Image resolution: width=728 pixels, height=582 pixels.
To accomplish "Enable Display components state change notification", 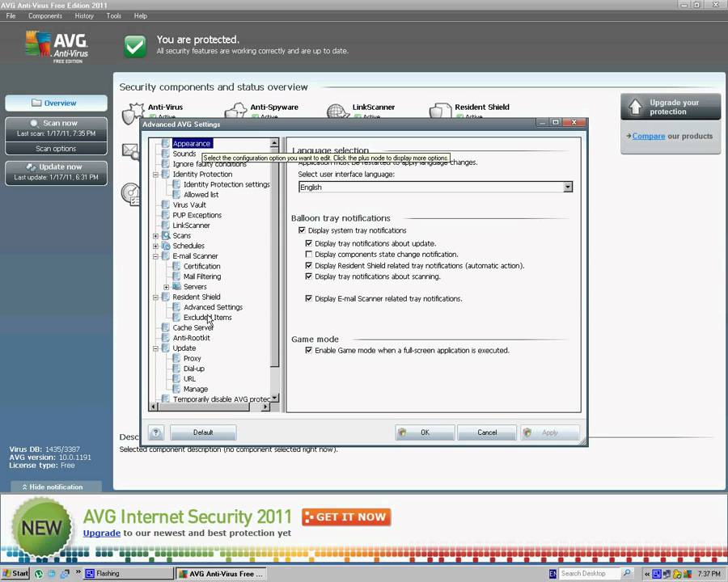I will click(x=309, y=255).
